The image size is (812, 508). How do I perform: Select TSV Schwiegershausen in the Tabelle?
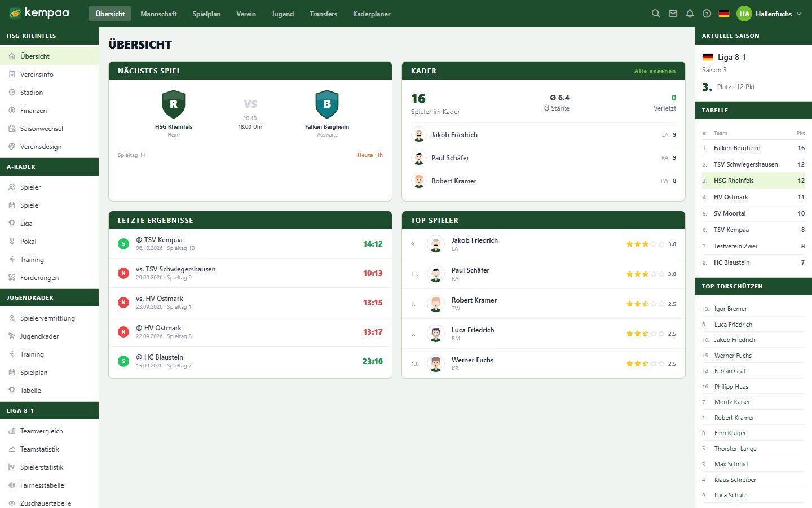coord(753,164)
